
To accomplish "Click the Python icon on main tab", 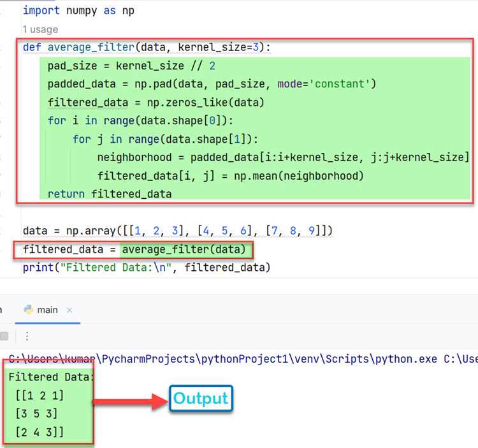I will 29,310.
